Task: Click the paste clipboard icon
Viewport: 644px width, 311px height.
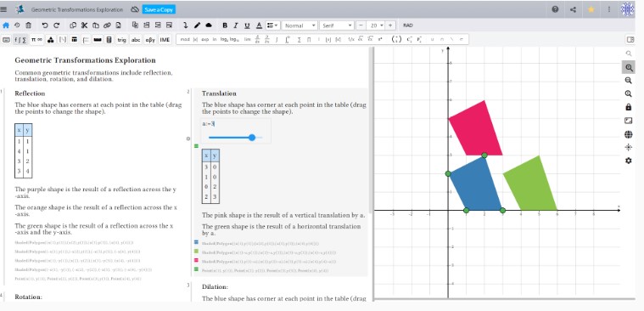Action: [96, 25]
